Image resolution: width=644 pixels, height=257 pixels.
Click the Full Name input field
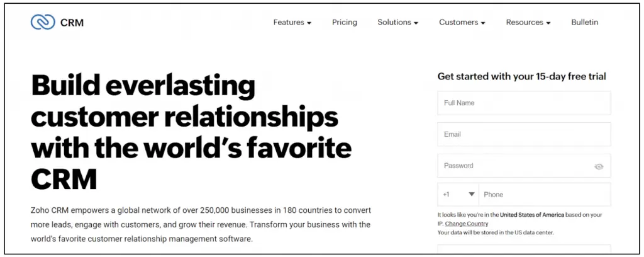[524, 103]
